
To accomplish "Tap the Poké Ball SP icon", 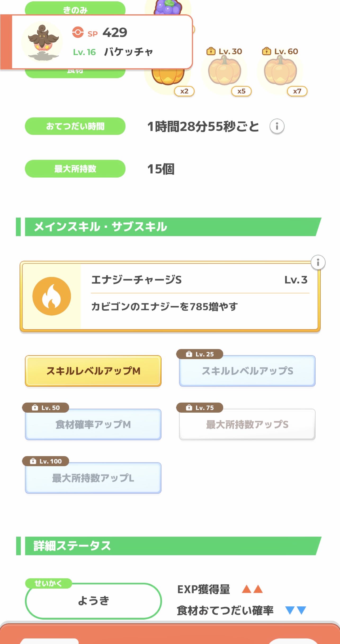I will pyautogui.click(x=78, y=32).
